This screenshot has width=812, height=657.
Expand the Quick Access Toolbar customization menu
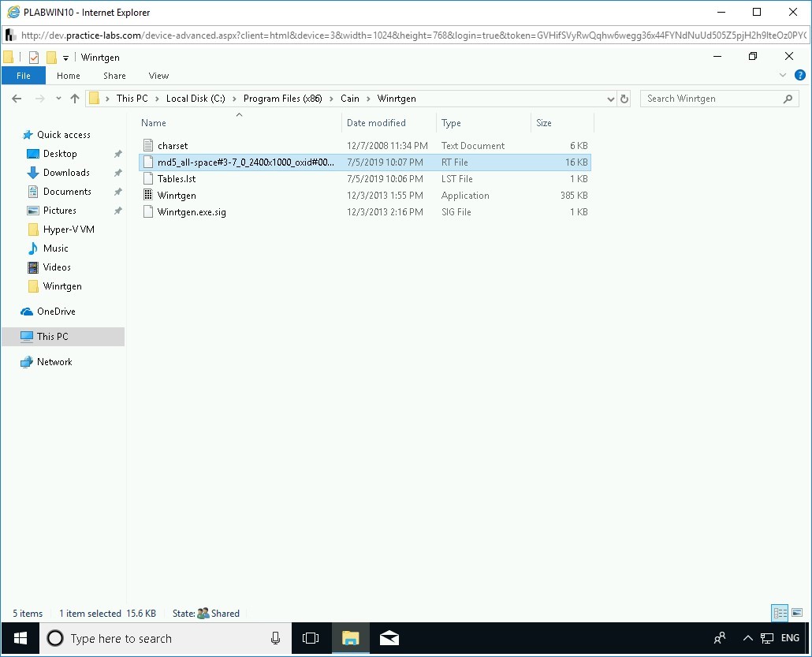coord(65,57)
